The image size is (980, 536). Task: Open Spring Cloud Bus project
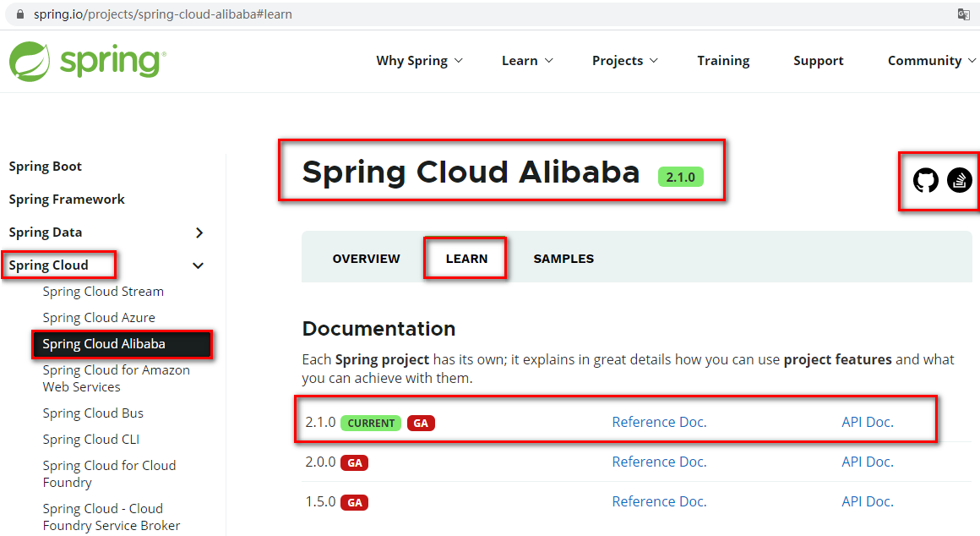coord(93,413)
